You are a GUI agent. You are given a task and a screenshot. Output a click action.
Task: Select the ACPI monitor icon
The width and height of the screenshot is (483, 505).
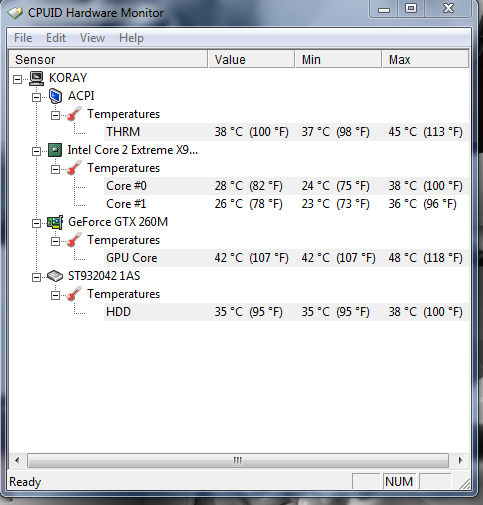point(55,96)
